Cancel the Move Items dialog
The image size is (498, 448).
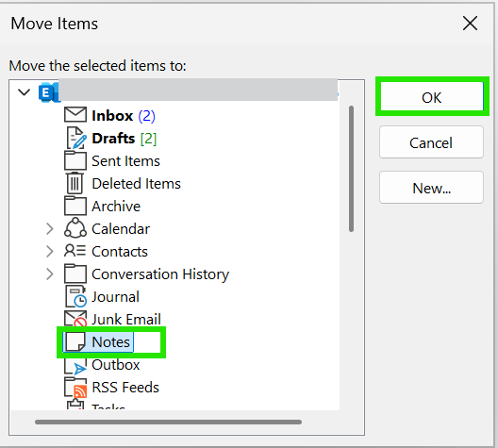pos(431,142)
